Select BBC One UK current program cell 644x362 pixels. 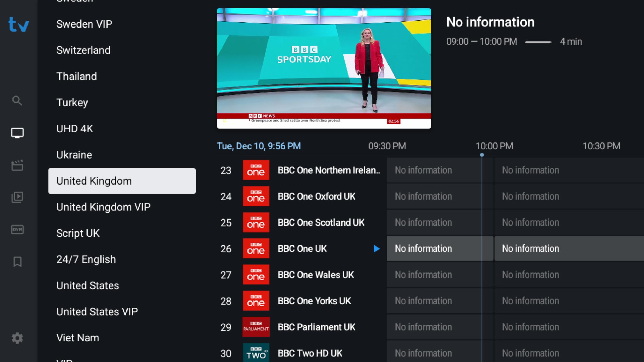(x=440, y=249)
